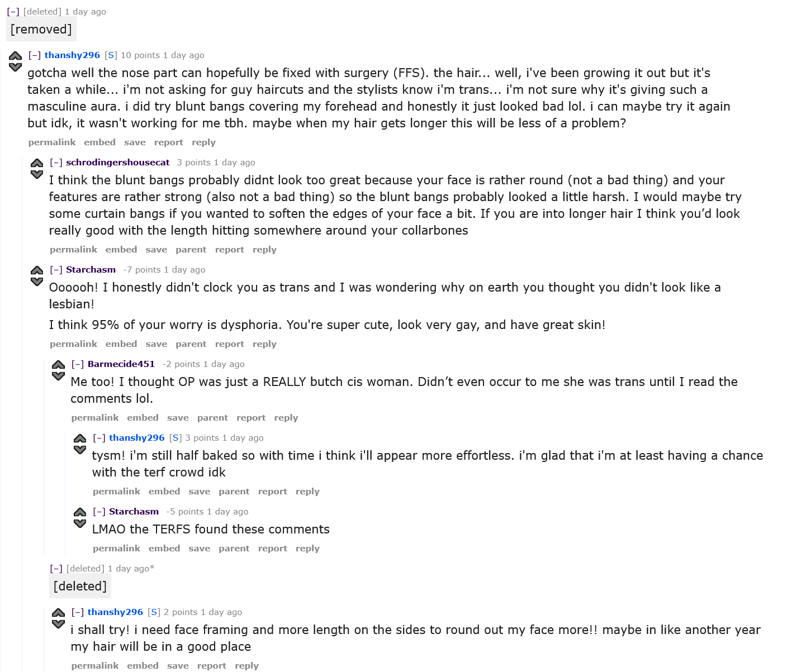The width and height of the screenshot is (787, 672).
Task: Collapse Barmecide451's comment with [–] toggle
Action: [78, 364]
